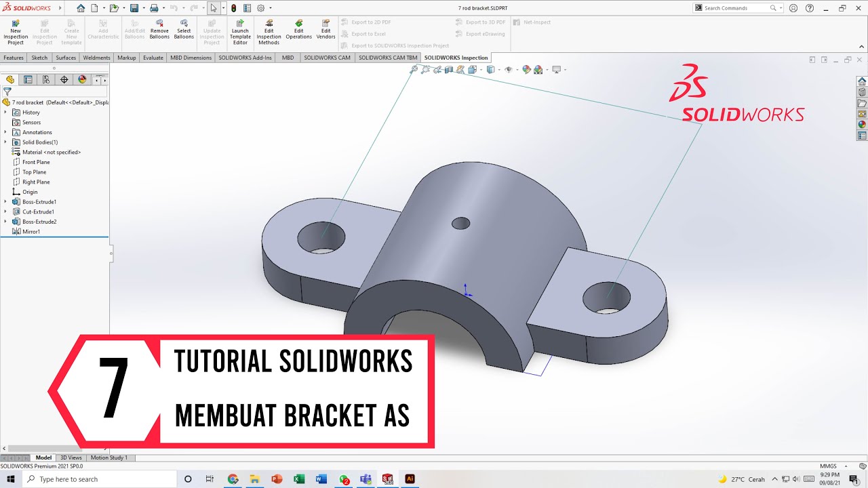Select DisplayManager tab icon
Viewport: 868px width, 488px height.
point(82,79)
